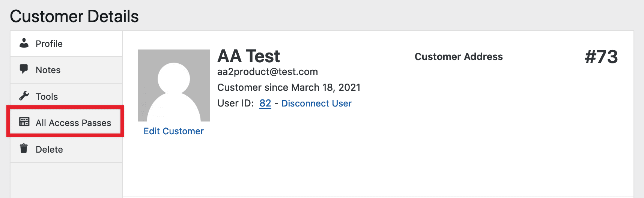
Task: Click the Tools wrench icon
Action: pyautogui.click(x=24, y=96)
